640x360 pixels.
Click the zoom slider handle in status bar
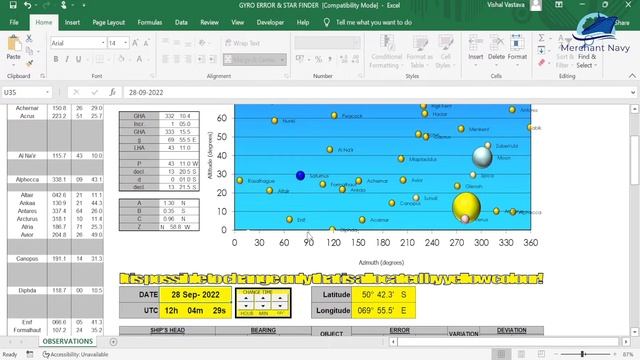(582, 354)
